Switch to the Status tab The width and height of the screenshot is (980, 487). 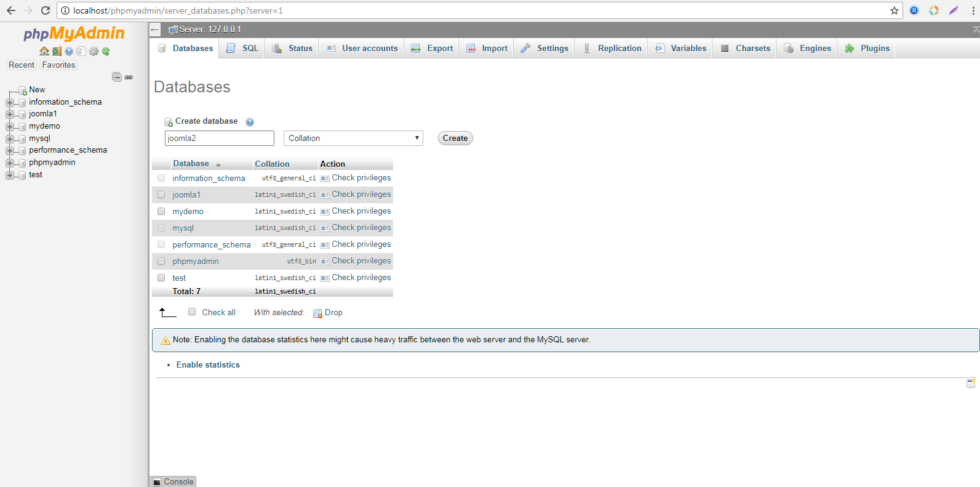coord(292,49)
